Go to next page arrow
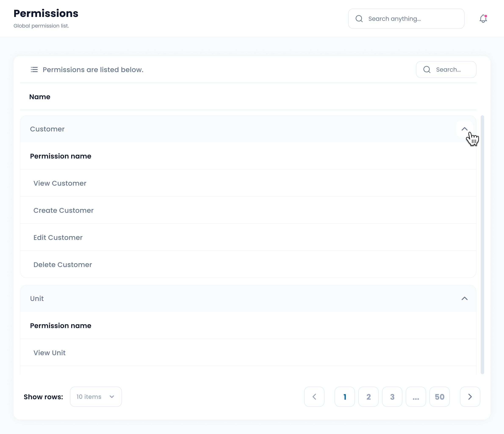 470,397
